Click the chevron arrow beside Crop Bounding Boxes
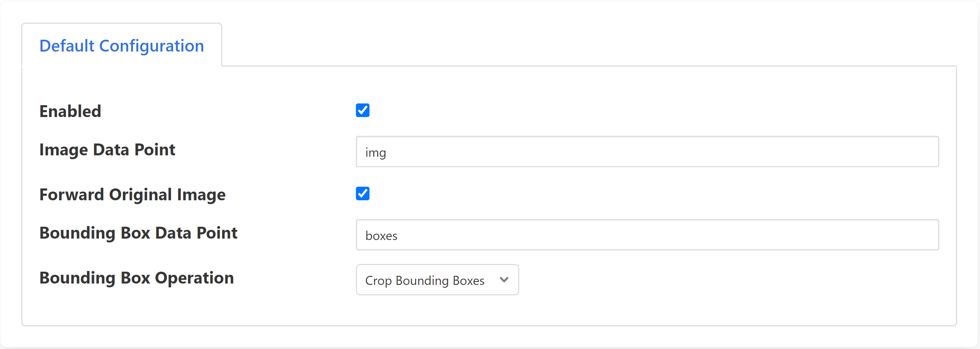Viewport: 980px width, 349px height. [x=504, y=280]
